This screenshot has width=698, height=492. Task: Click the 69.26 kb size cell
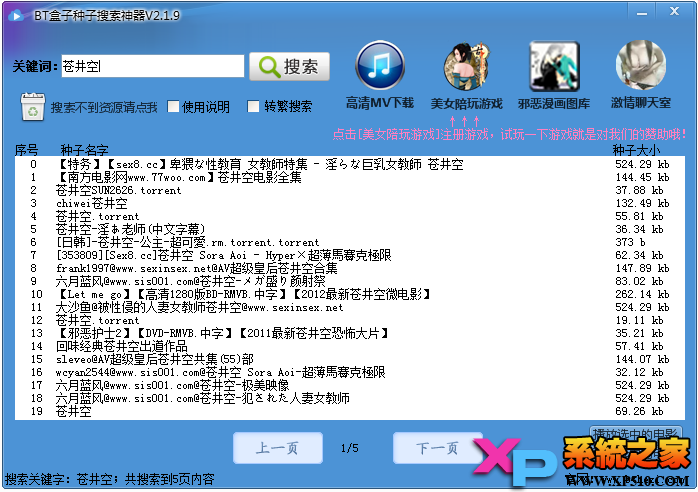click(639, 411)
